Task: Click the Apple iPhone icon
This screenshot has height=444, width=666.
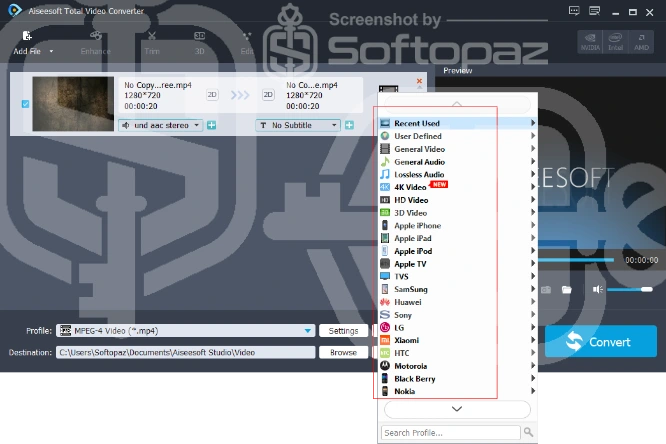Action: tap(385, 225)
